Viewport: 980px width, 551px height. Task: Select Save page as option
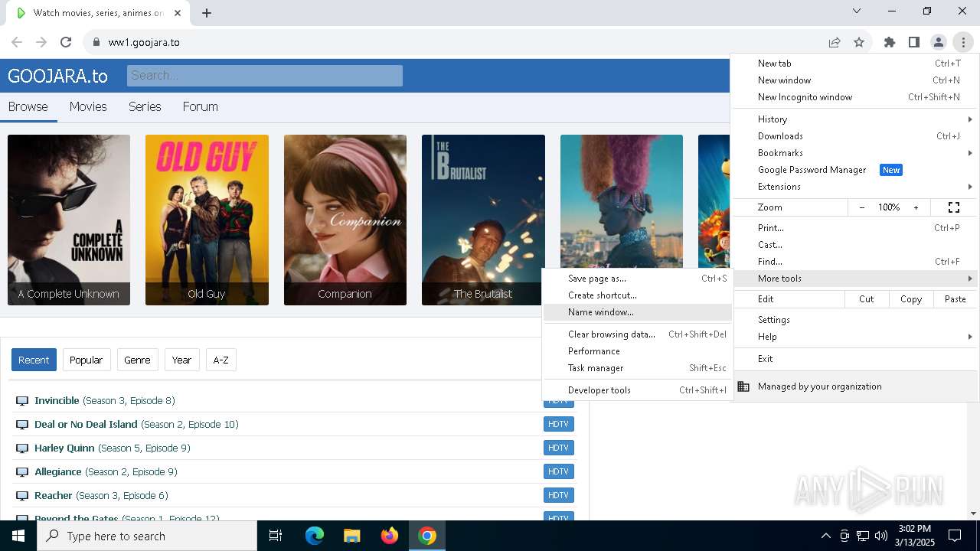point(638,279)
